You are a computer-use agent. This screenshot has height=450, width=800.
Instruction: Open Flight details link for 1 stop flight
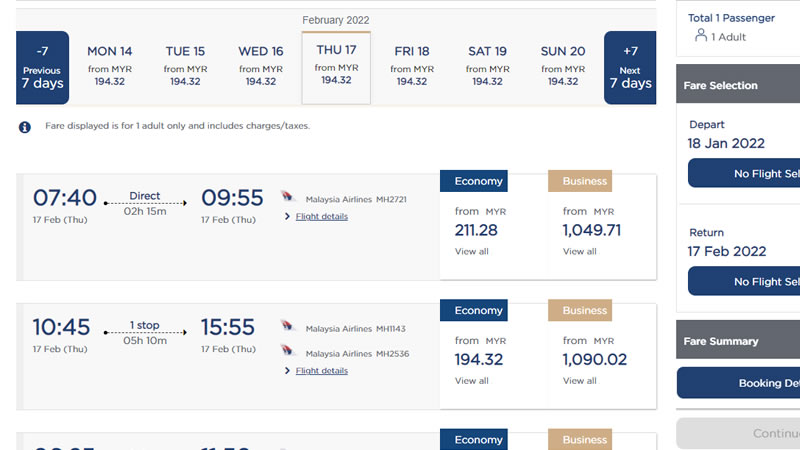coord(321,370)
